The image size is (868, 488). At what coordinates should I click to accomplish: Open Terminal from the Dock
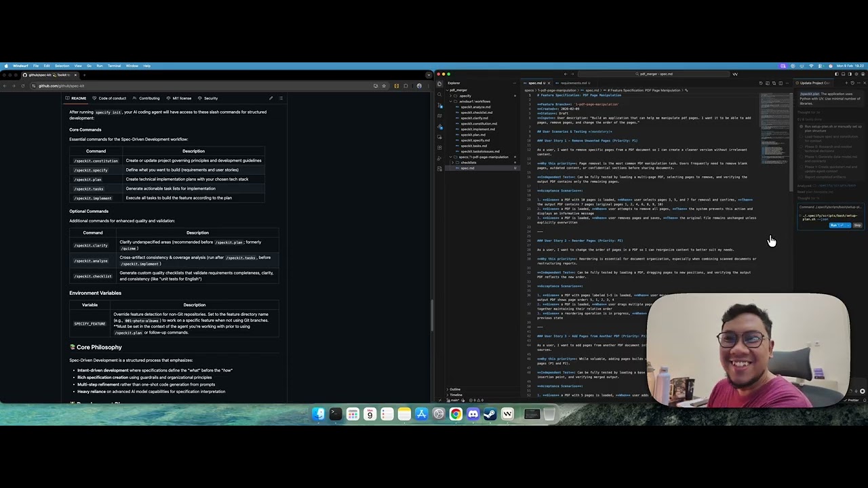[336, 414]
